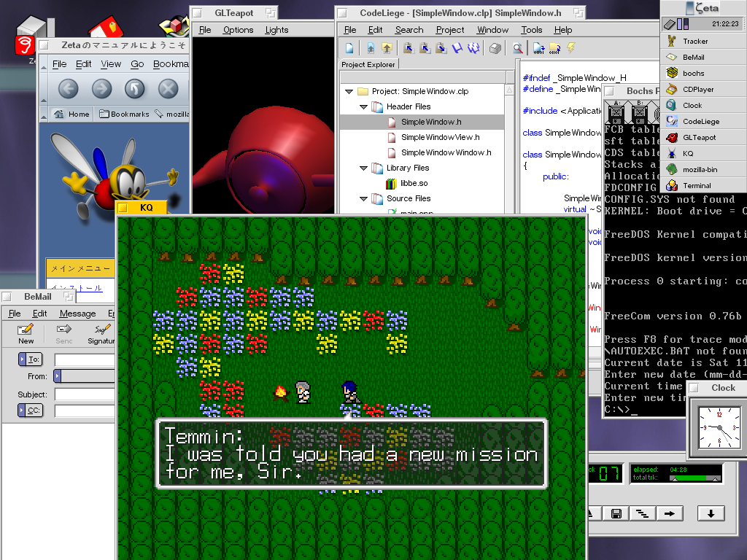The image size is (747, 560).
Task: Open the Options menu in GLTeapot
Action: pyautogui.click(x=239, y=29)
